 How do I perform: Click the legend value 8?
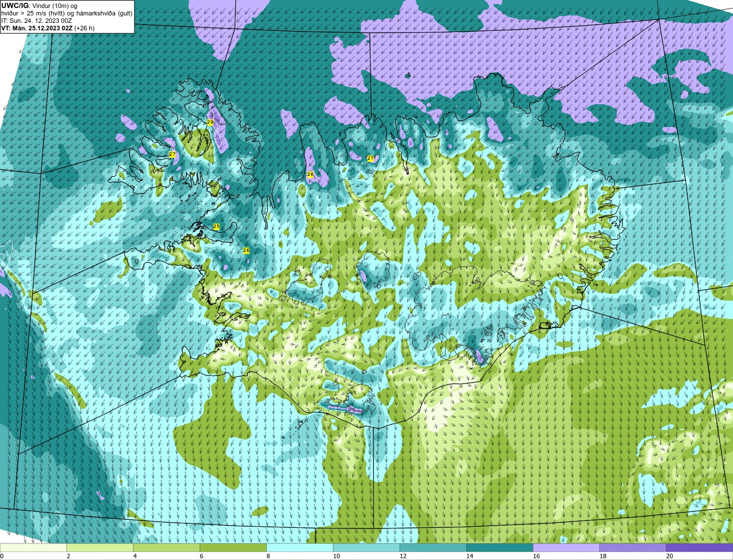pyautogui.click(x=268, y=556)
